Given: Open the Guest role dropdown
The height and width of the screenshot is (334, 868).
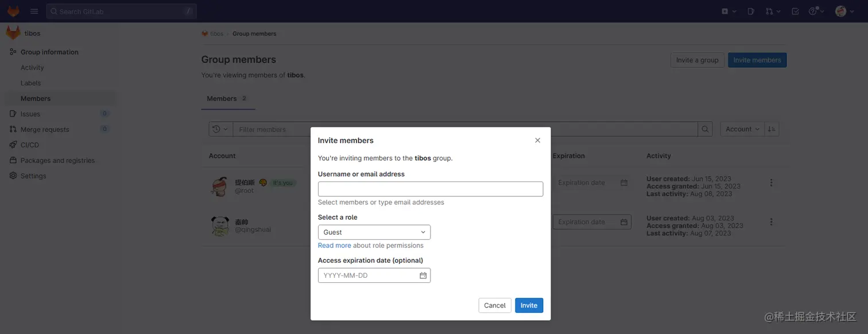Looking at the screenshot, I should coord(374,232).
